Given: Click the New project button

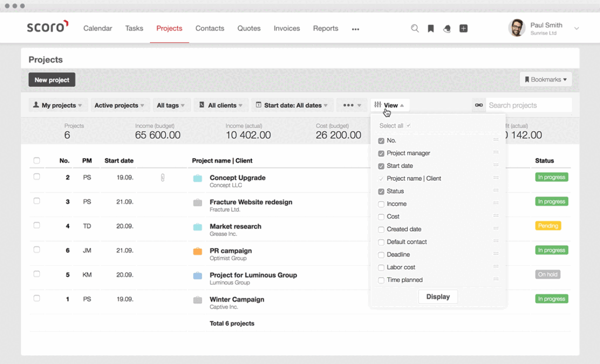Looking at the screenshot, I should [52, 80].
